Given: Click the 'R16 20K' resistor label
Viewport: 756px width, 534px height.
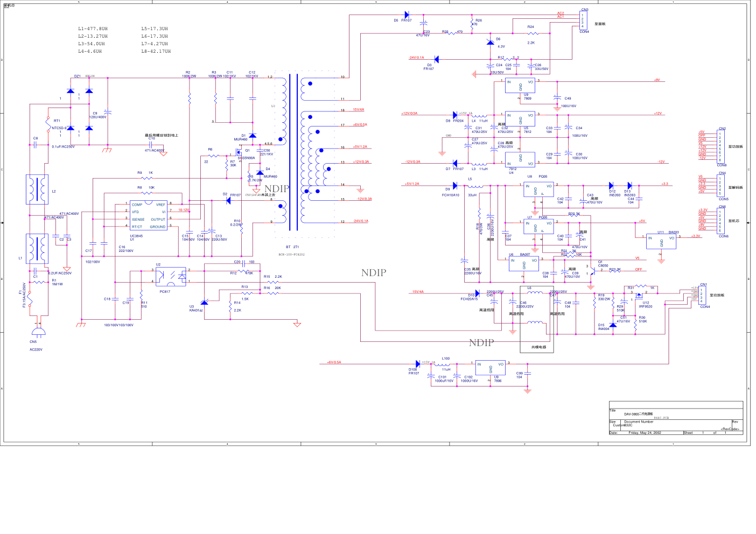Looking at the screenshot, I should [x=272, y=288].
